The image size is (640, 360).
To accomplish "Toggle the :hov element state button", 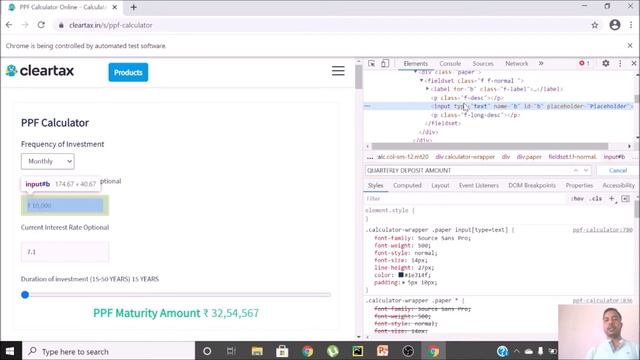I will 577,198.
